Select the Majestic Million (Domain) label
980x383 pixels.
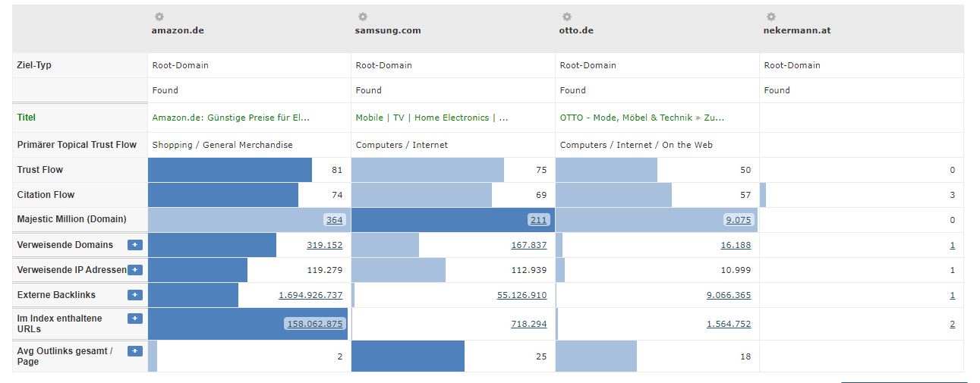[71, 219]
